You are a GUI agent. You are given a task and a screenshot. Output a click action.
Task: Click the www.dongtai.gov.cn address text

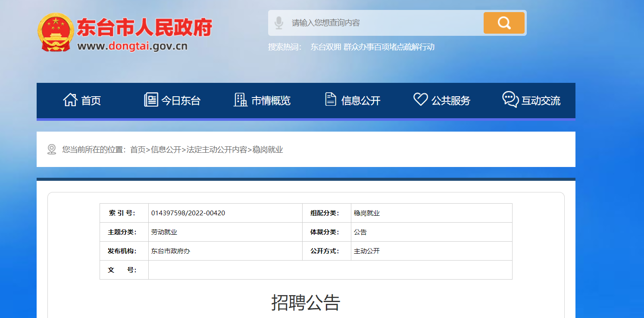pyautogui.click(x=132, y=46)
